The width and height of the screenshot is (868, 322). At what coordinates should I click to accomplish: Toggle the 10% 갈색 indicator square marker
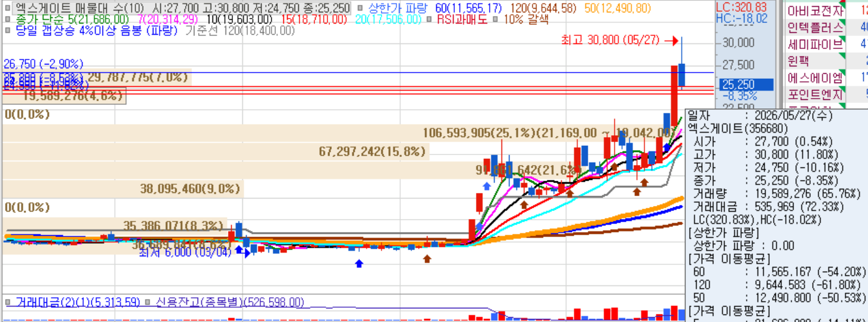[495, 19]
